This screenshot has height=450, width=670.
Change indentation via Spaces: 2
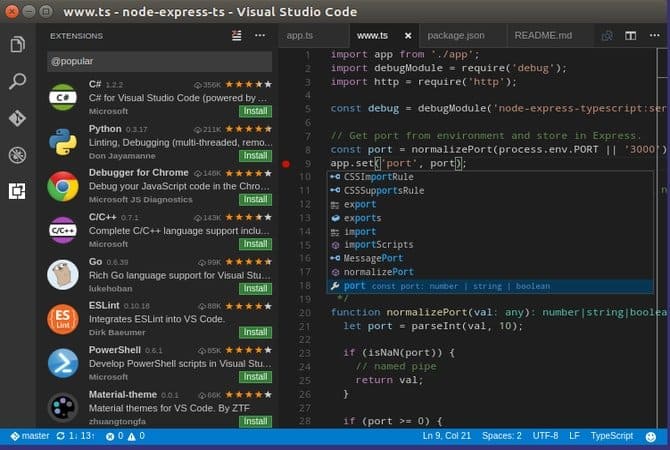[x=502, y=435]
